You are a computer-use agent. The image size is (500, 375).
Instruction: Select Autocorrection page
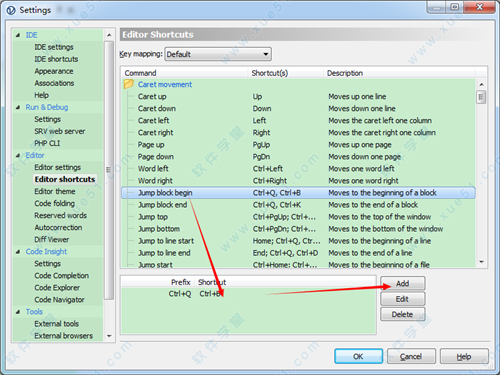[58, 227]
